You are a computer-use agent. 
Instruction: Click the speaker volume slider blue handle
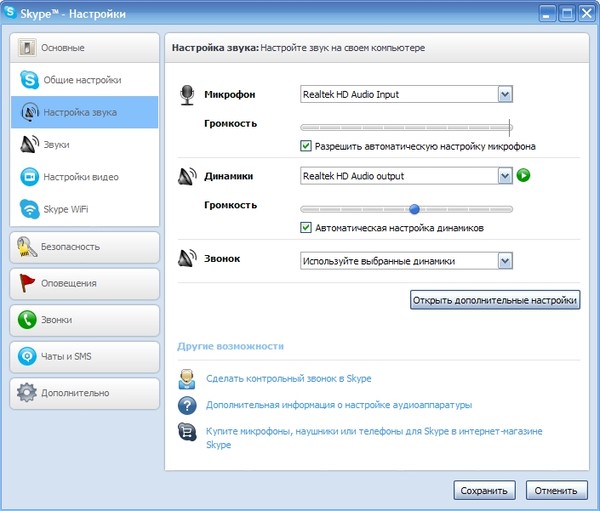click(x=414, y=209)
